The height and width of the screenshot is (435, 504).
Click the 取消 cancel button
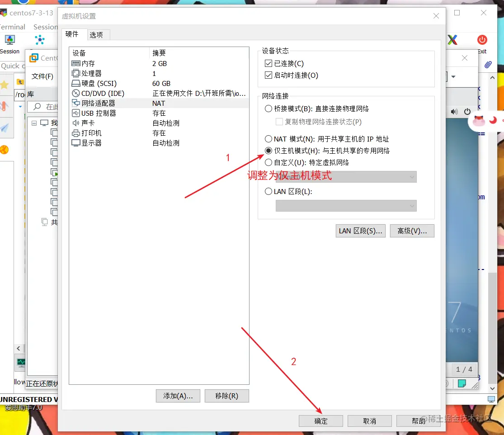[370, 421]
